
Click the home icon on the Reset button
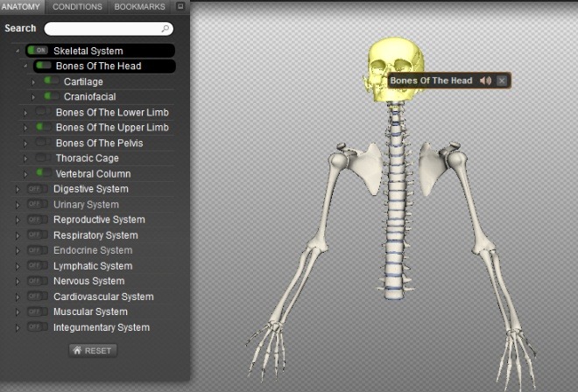77,350
